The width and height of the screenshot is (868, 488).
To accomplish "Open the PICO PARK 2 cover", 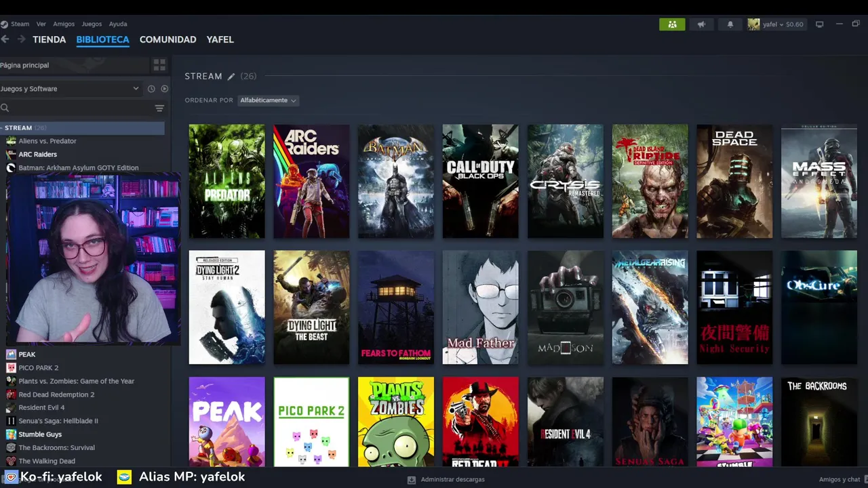I will pos(311,422).
